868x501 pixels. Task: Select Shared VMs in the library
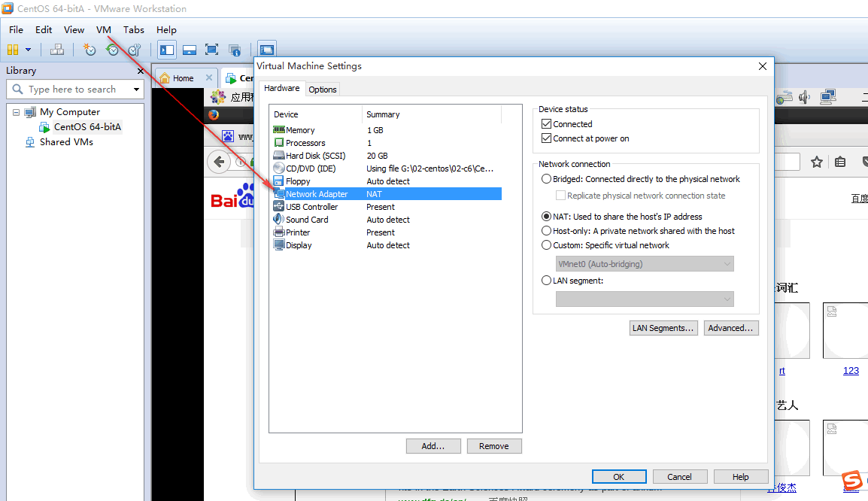tap(66, 141)
